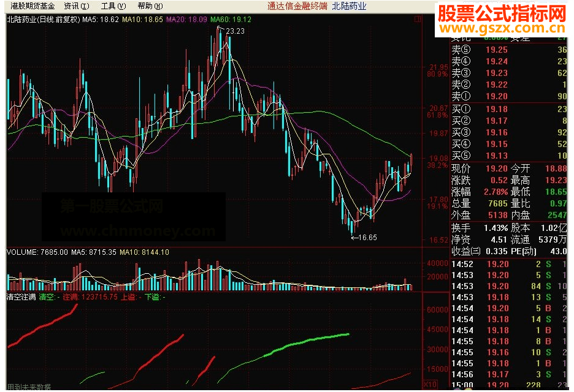This screenshot has height=392, width=574.
Task: Click the volume MA10: 8144.10 label
Action: (144, 252)
